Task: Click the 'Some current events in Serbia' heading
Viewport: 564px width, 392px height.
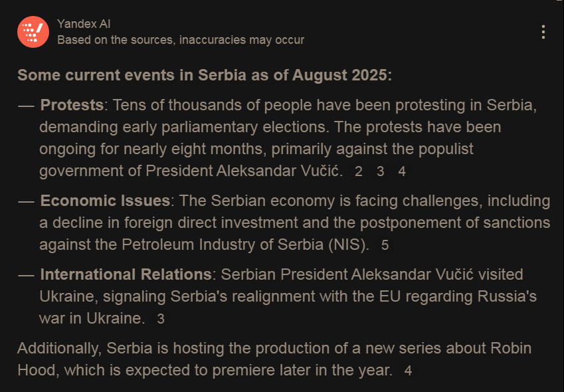Action: click(205, 75)
